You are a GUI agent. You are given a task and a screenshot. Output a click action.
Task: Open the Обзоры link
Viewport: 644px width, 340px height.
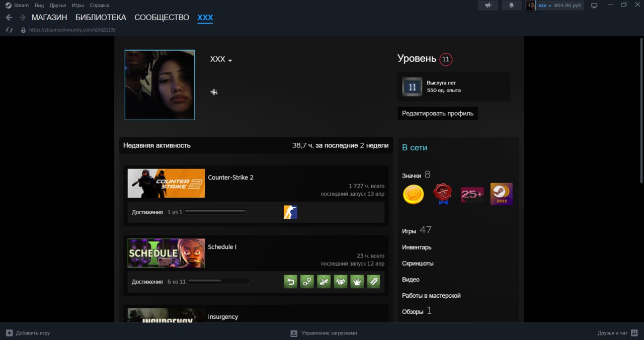coord(417,311)
